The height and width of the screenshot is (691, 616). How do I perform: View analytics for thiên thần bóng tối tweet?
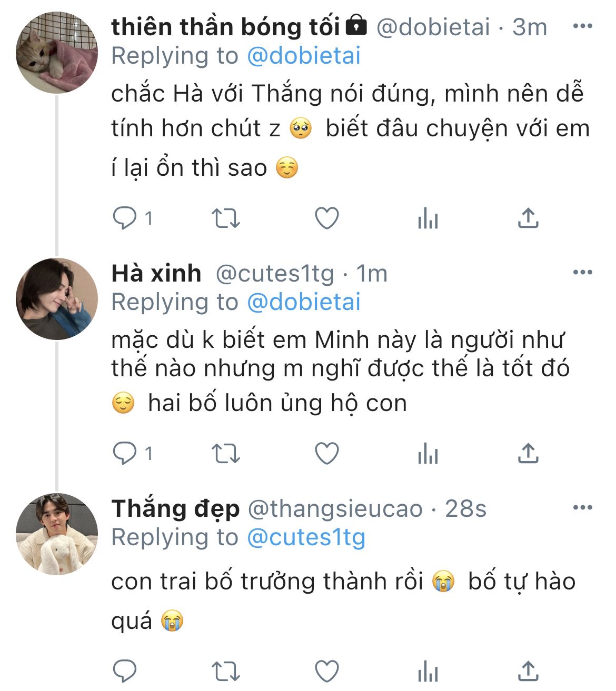[x=428, y=218]
